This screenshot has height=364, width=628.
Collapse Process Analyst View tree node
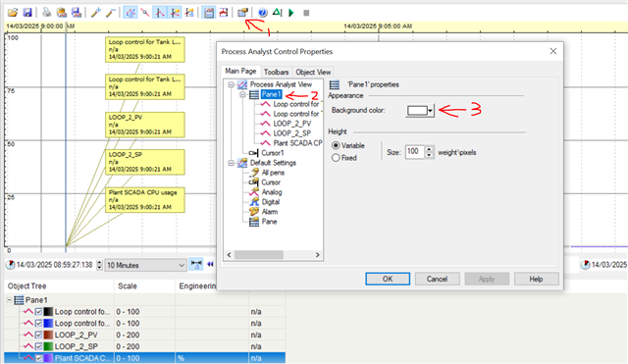pos(232,85)
